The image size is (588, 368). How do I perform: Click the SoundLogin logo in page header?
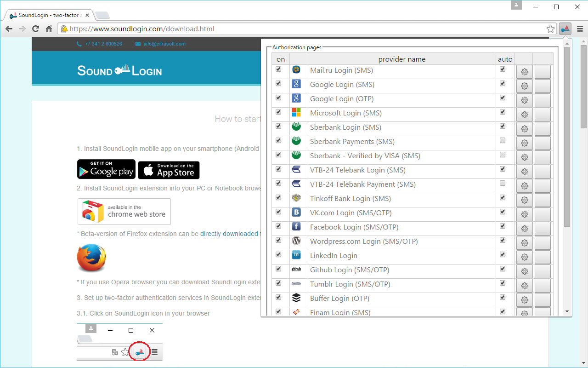pyautogui.click(x=119, y=70)
